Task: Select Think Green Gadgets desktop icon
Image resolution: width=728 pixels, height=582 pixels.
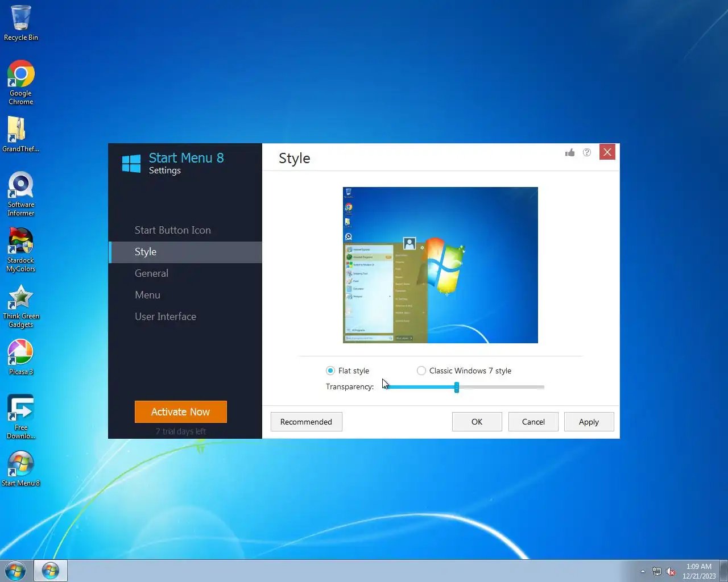Action: (x=21, y=306)
